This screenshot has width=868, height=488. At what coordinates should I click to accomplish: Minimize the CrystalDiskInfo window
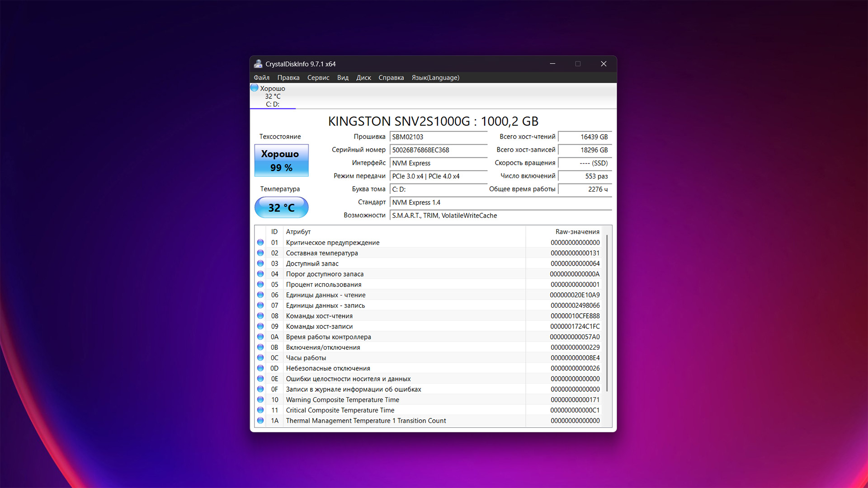(552, 64)
